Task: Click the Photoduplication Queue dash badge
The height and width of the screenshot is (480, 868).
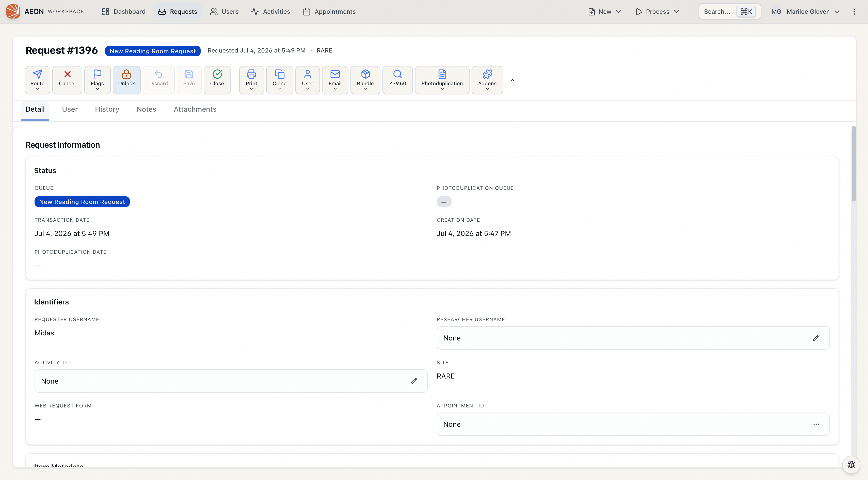Action: click(444, 202)
